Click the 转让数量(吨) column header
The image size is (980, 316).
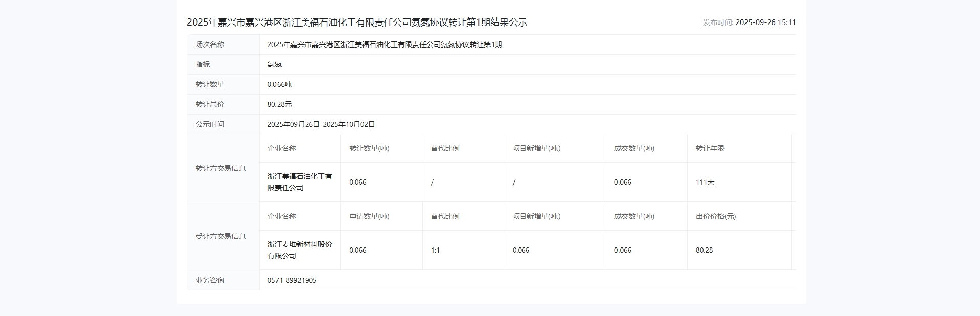coord(369,148)
